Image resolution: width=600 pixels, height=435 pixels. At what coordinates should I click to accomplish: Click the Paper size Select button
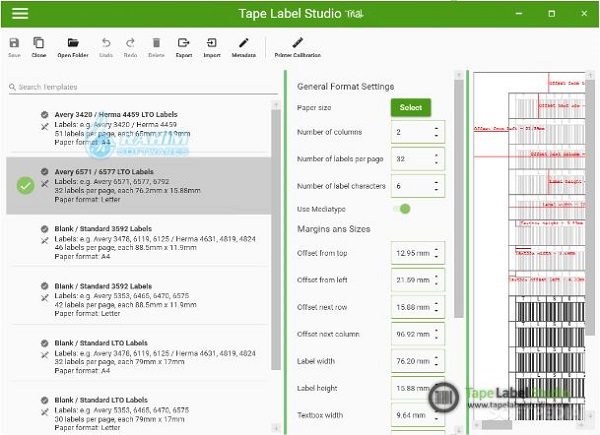point(411,108)
